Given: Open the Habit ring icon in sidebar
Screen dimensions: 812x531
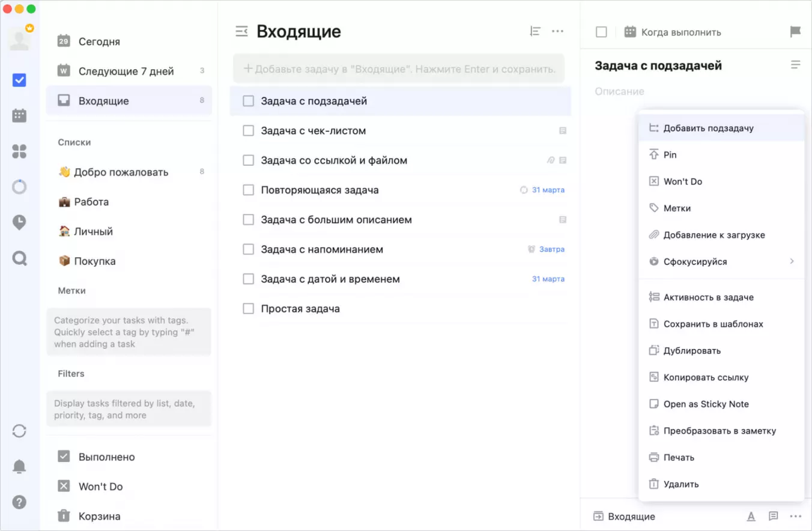Looking at the screenshot, I should pos(19,187).
